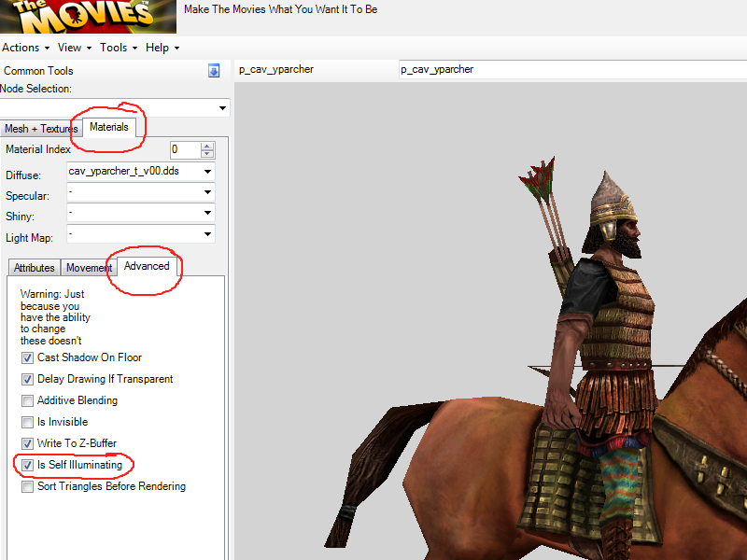Click the 'Make The Movies What You Want' tagline
The image size is (747, 560).
click(x=281, y=9)
